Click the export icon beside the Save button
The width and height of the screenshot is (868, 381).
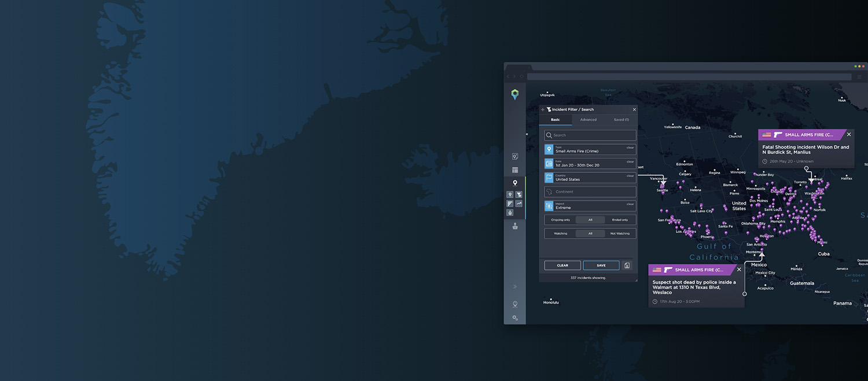627,265
